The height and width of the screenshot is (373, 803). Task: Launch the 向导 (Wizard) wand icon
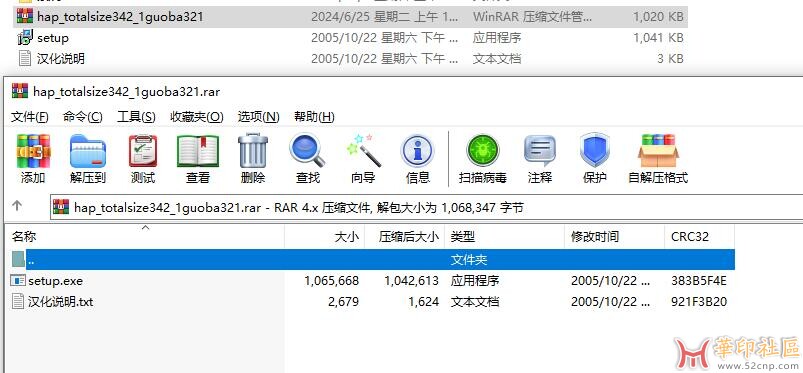point(364,151)
